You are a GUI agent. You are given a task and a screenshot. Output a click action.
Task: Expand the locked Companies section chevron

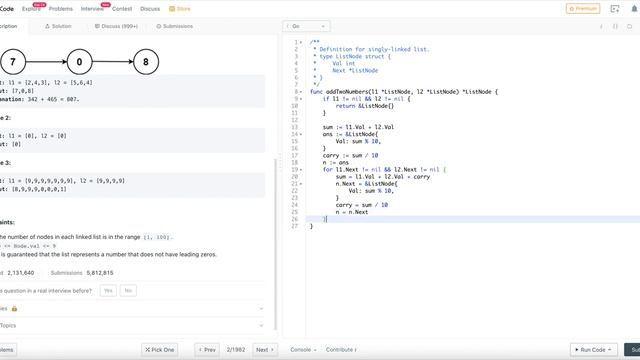coord(261,309)
